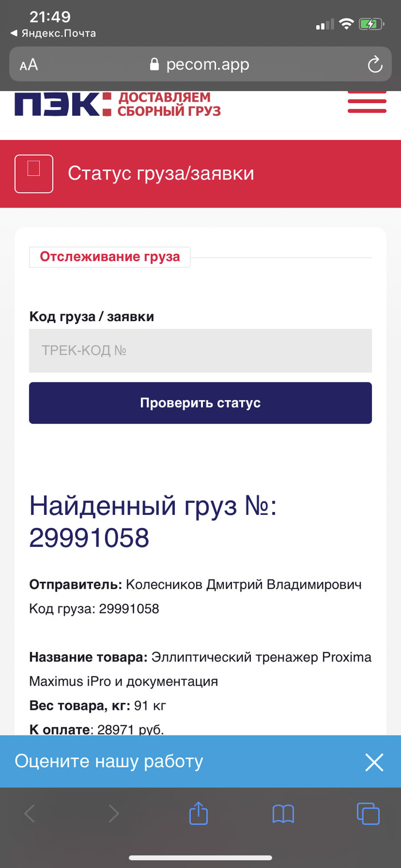Image resolution: width=401 pixels, height=868 pixels.
Task: Open Safari tabs overview icon
Action: coord(368,813)
